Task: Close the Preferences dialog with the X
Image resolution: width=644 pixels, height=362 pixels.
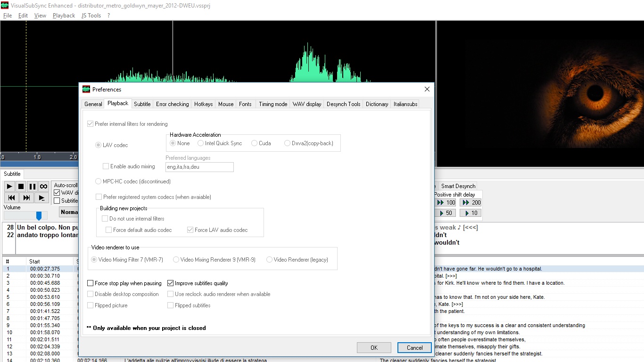Action: click(x=427, y=89)
